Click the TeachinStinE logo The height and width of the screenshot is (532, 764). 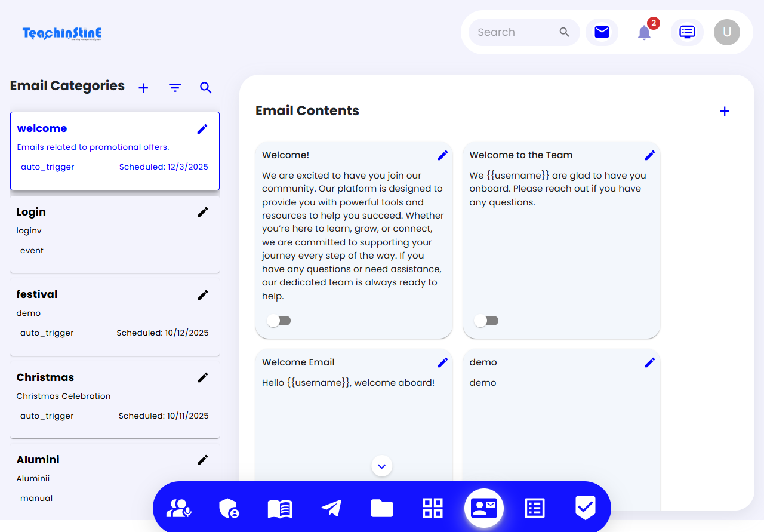coord(62,33)
